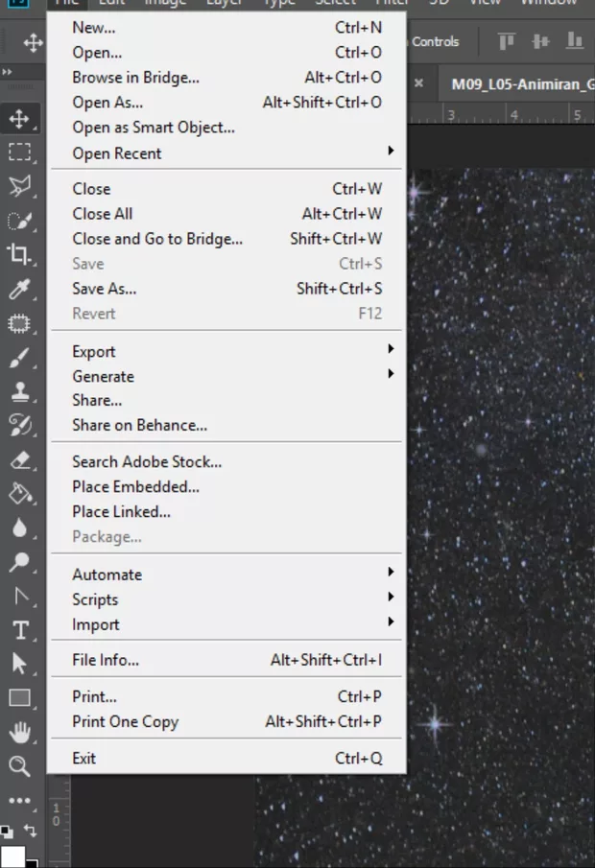The image size is (595, 868).
Task: Reset to default foreground and background colors
Action: (7, 832)
